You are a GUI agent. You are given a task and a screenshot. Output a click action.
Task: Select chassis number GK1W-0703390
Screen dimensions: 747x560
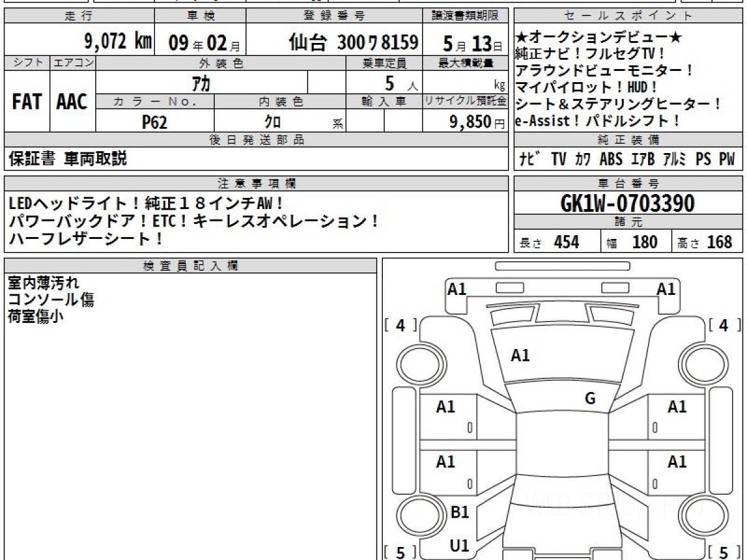[628, 203]
